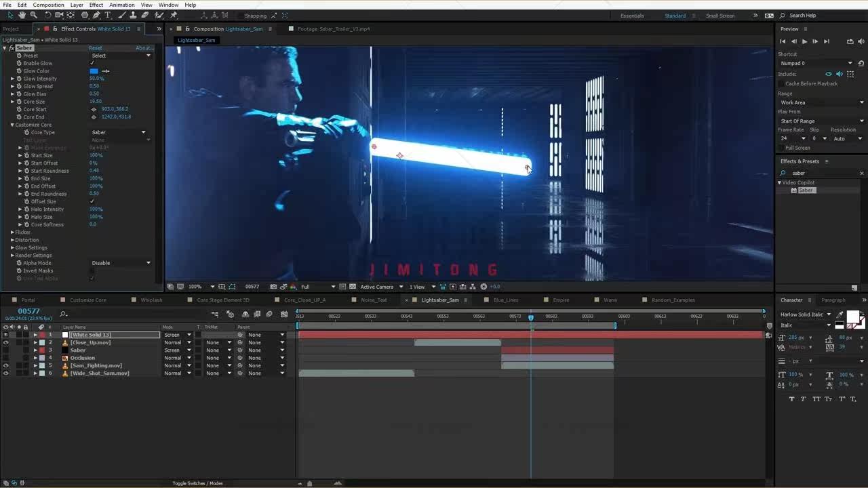Screen dimensions: 868x488
Task: Toggle the Offset Size checkbox
Action: 92,201
